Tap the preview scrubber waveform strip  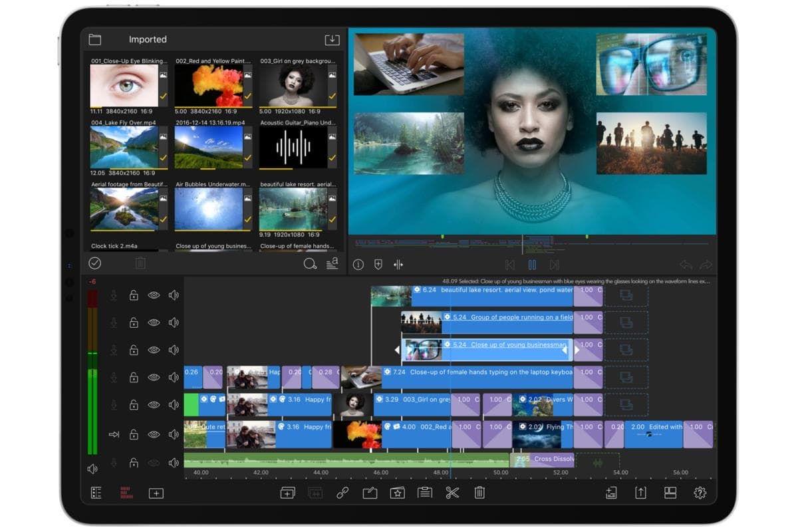click(532, 241)
